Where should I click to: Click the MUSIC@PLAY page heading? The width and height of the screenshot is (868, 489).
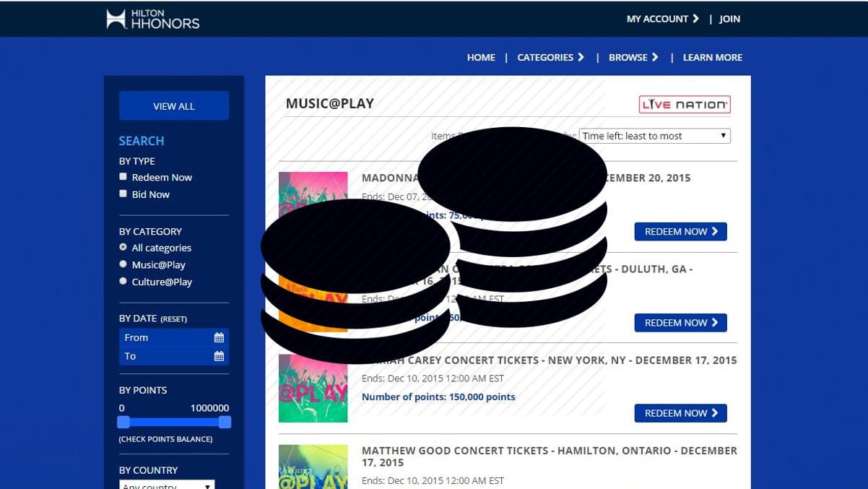330,103
